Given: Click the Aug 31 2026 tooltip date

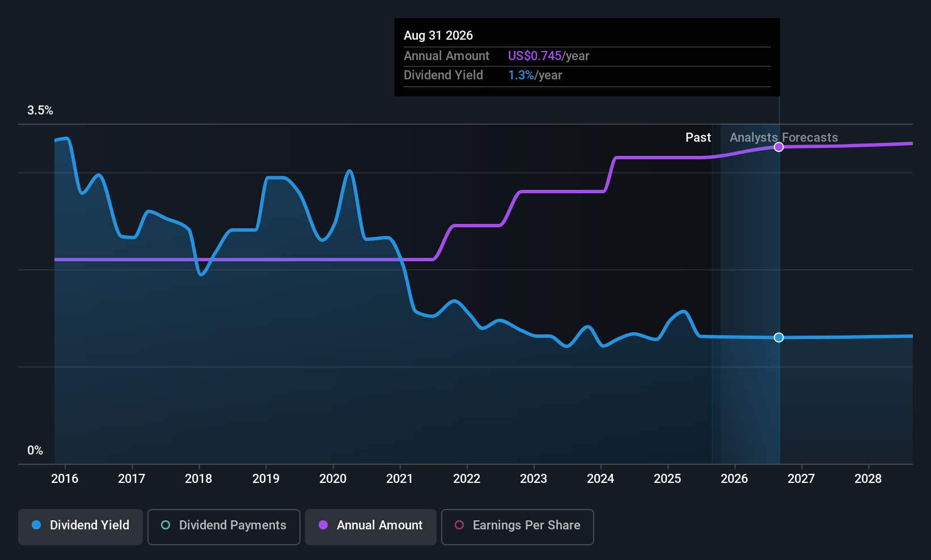Looking at the screenshot, I should pyautogui.click(x=438, y=36).
